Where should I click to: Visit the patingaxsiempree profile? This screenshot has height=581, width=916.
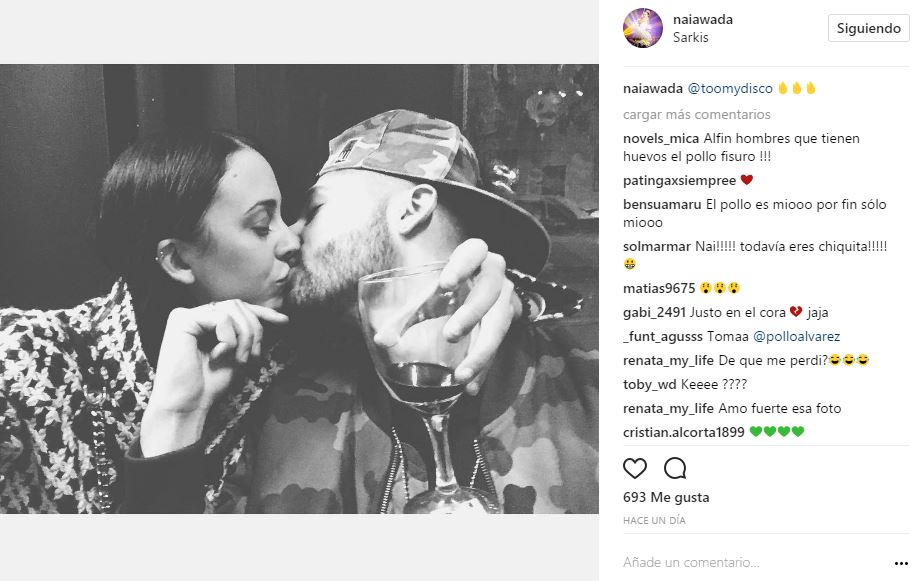click(678, 181)
